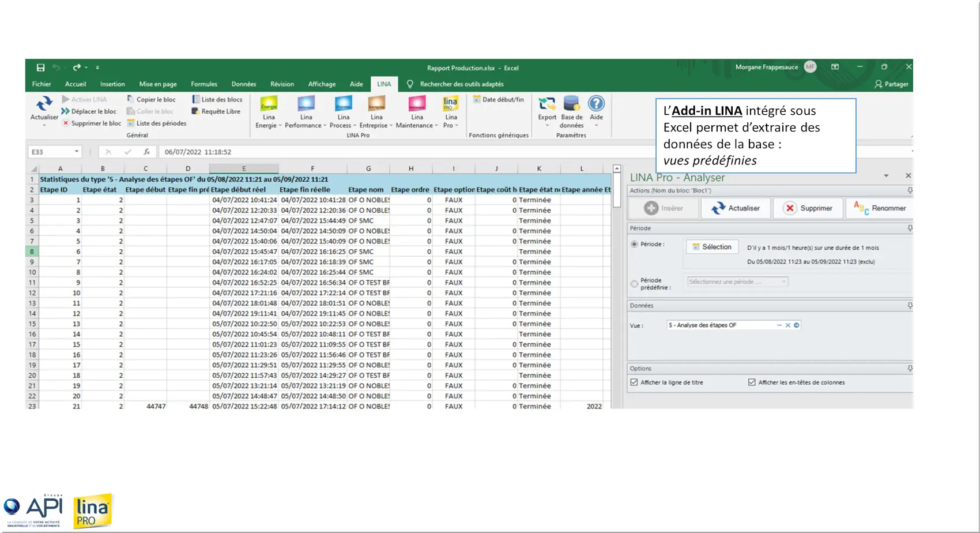Click the Supprimer button in pane
This screenshot has height=533, width=980.
[808, 208]
